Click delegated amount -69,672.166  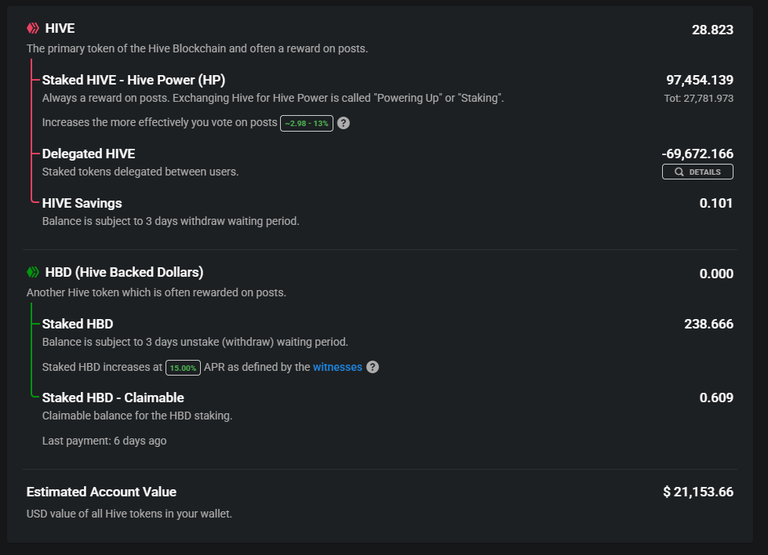tap(697, 154)
